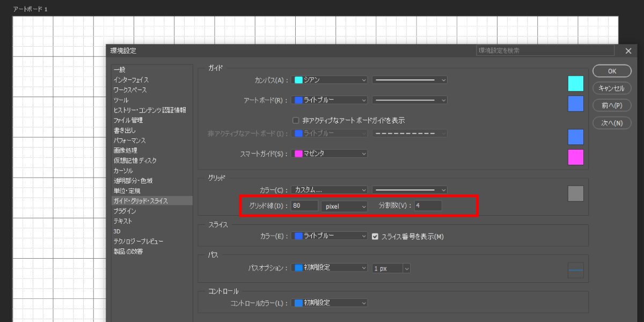This screenshot has height=322, width=644.
Task: Select 3D in the preferences list
Action: pyautogui.click(x=152, y=231)
